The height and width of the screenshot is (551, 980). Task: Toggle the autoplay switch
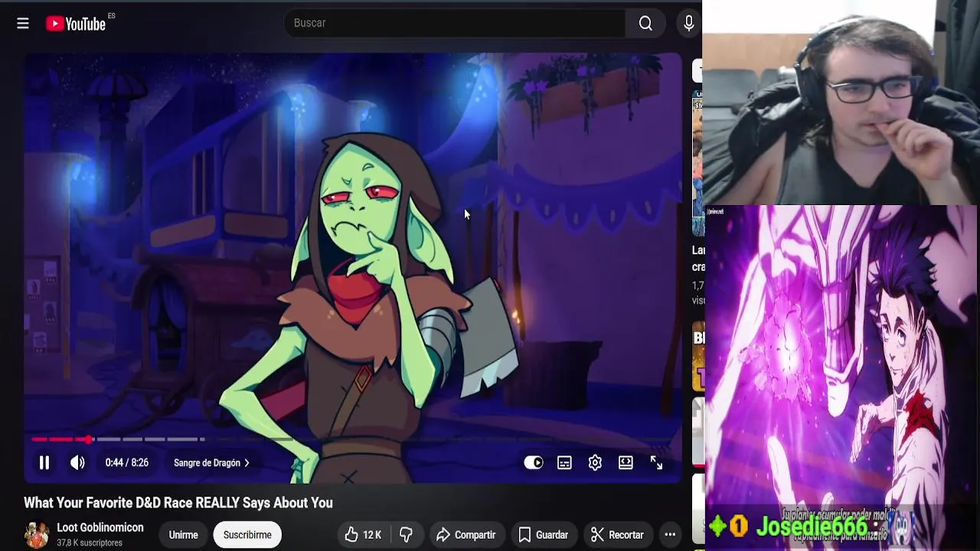(x=534, y=462)
